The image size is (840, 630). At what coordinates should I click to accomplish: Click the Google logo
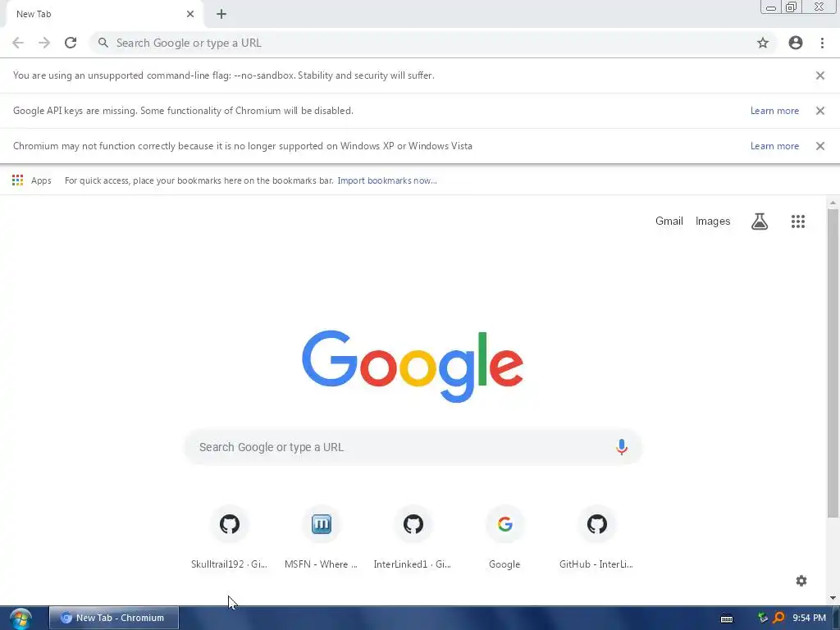413,367
